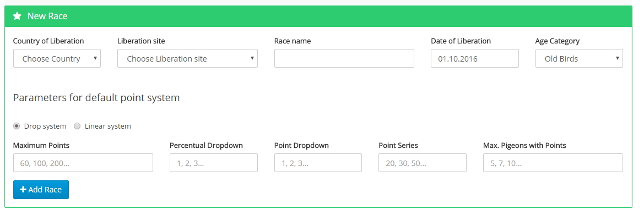This screenshot has height=221, width=644.
Task: Expand the Choose Liberation site dropdown
Action: [187, 59]
